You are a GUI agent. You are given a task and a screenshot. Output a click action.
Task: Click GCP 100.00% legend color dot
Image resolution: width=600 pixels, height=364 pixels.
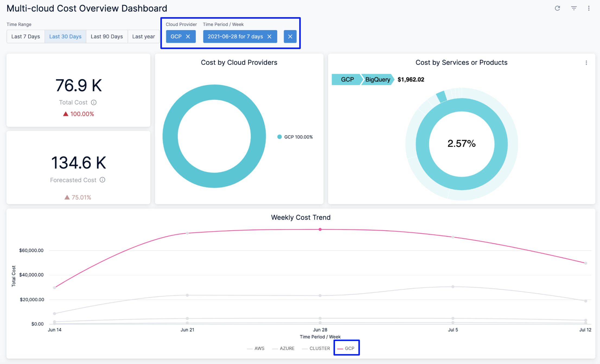tap(279, 137)
